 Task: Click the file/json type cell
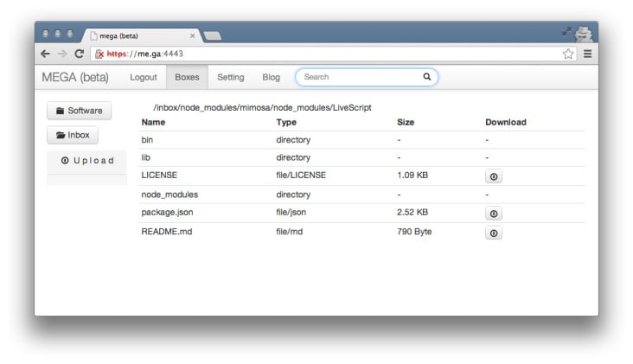click(x=291, y=213)
